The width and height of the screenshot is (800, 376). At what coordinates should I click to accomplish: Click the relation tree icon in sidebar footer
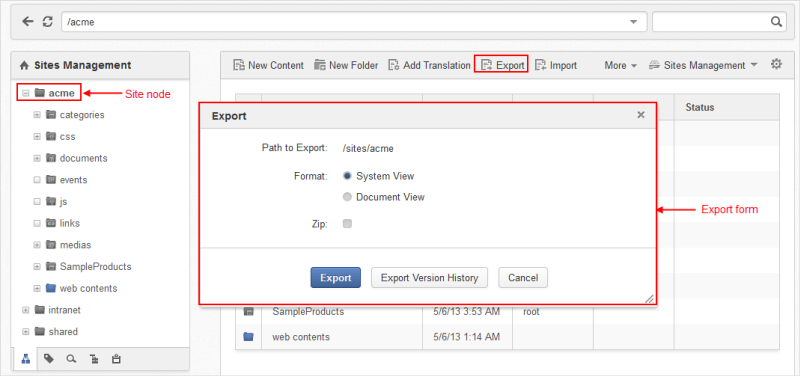tap(93, 359)
